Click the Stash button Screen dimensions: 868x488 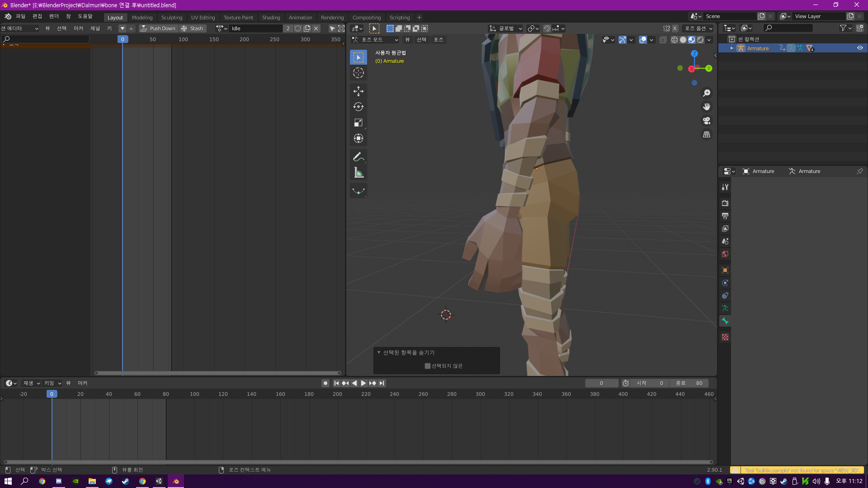point(193,28)
